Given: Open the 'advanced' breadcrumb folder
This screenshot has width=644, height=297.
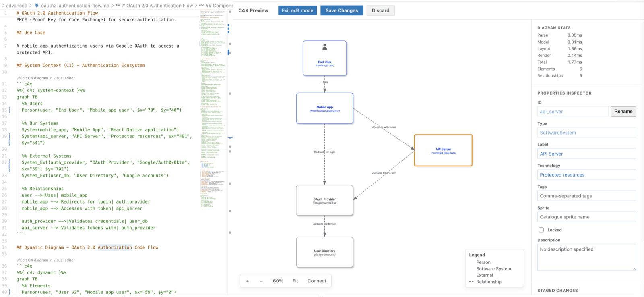Looking at the screenshot, I should 17,6.
